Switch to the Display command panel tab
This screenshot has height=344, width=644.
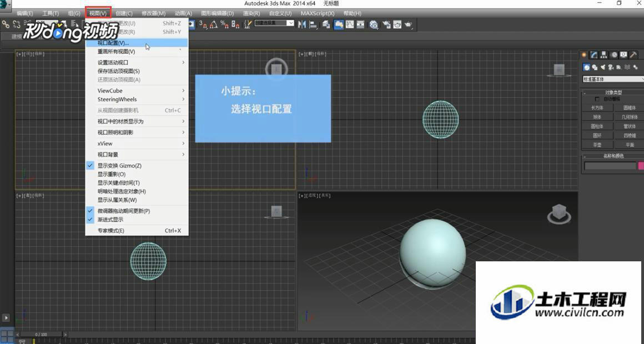(x=624, y=54)
